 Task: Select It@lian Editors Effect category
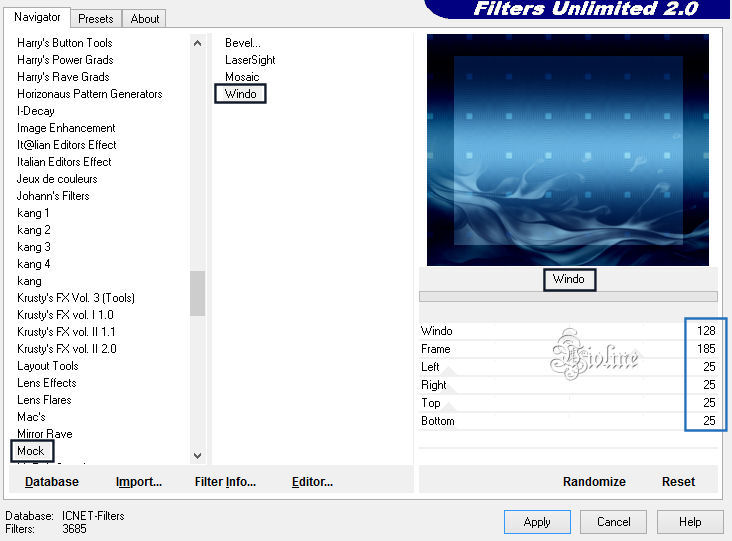point(67,145)
